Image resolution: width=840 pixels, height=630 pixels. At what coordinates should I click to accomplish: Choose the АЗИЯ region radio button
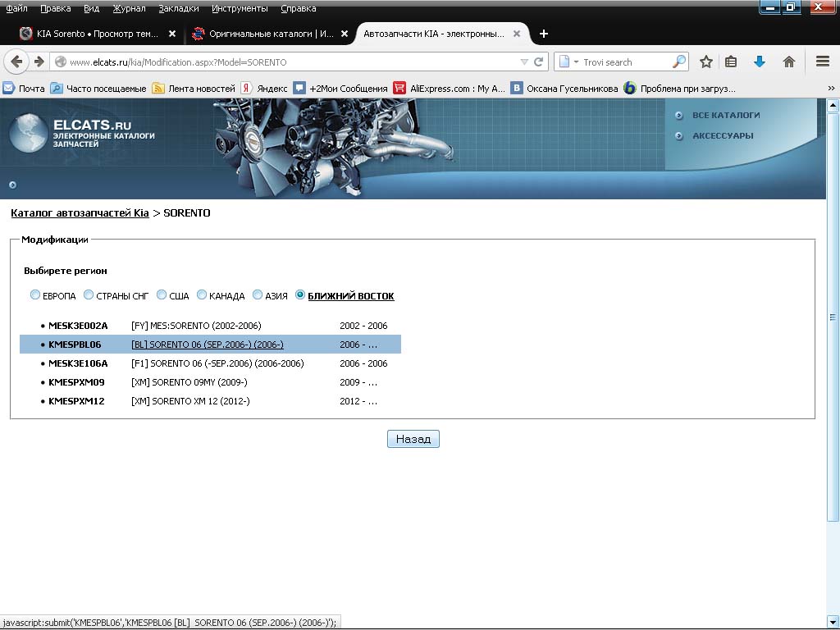click(258, 295)
